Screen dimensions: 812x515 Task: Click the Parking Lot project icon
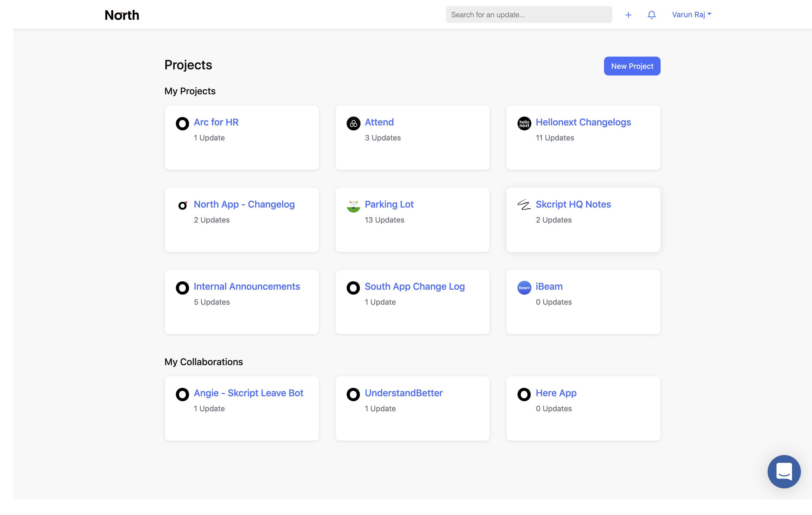pos(353,206)
